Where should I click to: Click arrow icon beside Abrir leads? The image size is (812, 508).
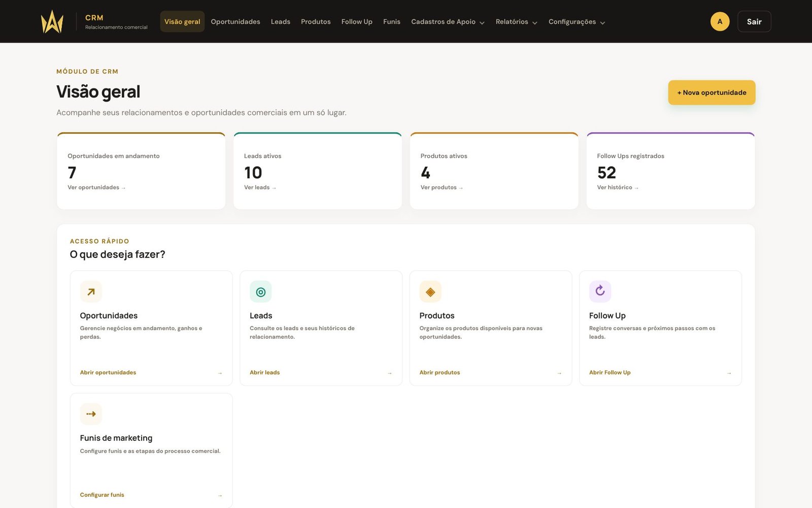coord(390,373)
